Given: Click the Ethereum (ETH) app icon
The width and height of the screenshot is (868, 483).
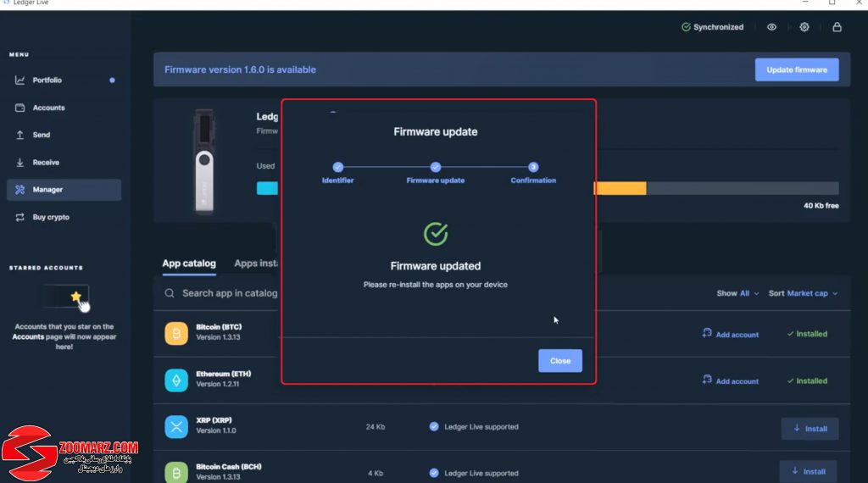Looking at the screenshot, I should point(176,380).
